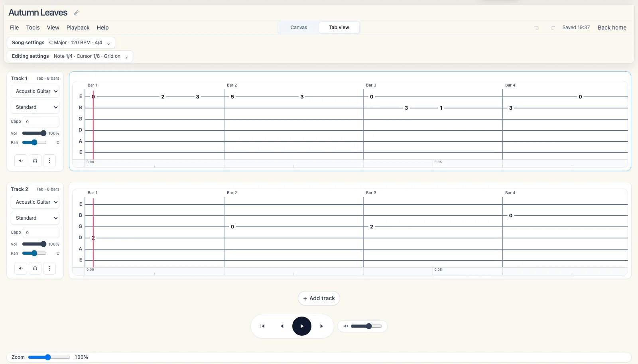Click Track 1 Capo input field
The image size is (638, 364).
tap(41, 122)
